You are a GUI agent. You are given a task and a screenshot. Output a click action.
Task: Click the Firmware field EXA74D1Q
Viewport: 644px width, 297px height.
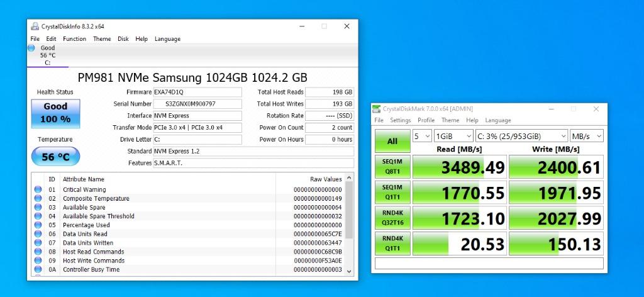(197, 92)
